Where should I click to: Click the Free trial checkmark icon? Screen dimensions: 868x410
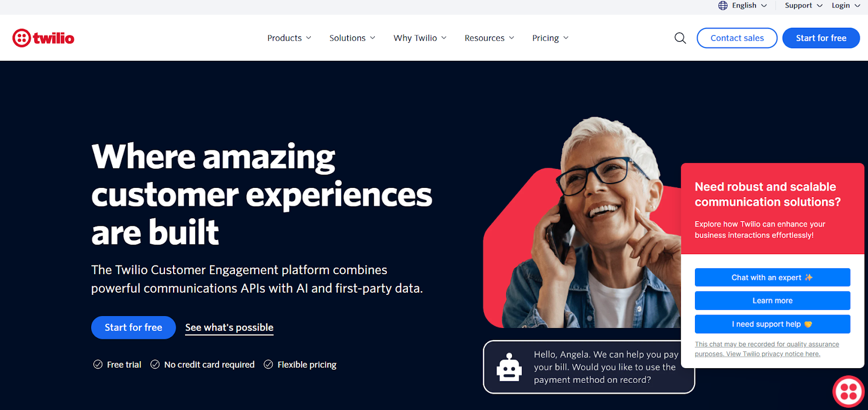(x=98, y=364)
